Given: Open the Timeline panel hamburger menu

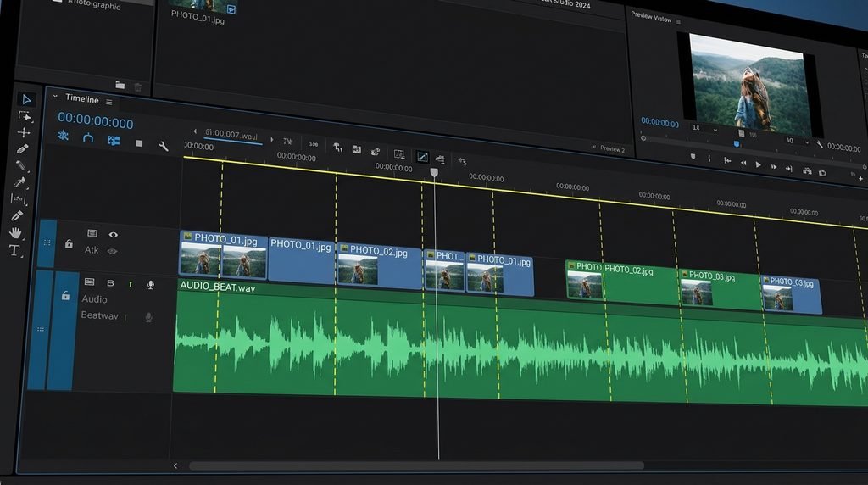Looking at the screenshot, I should (x=109, y=102).
